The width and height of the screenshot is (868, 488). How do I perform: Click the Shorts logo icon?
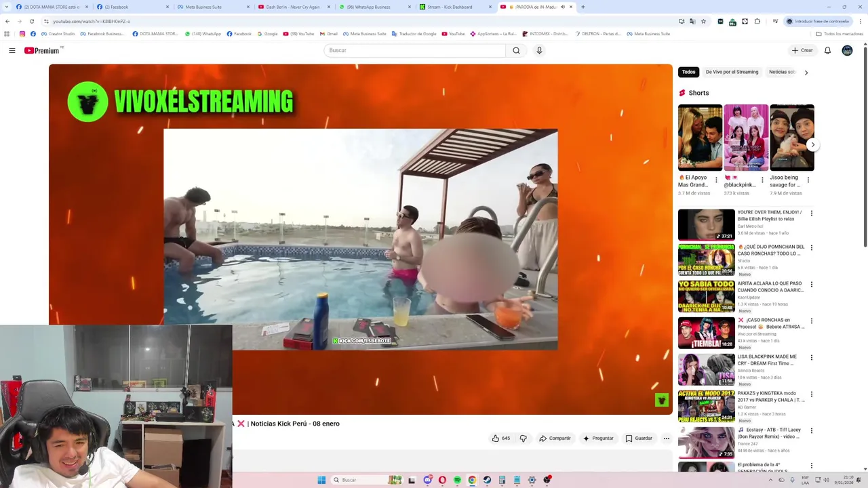682,93
